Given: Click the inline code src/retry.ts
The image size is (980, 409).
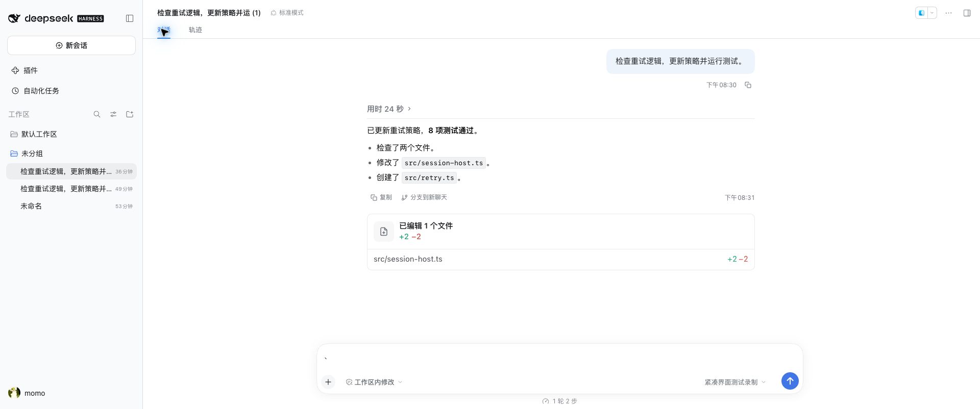Looking at the screenshot, I should click(429, 178).
